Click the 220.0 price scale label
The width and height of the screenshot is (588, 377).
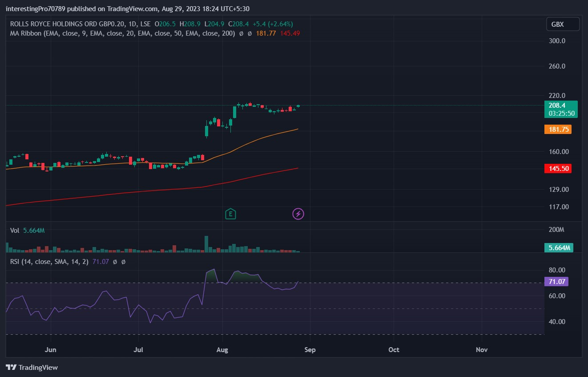point(558,96)
